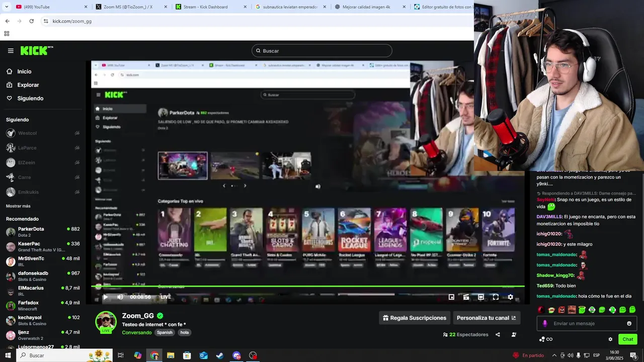Open recommended channel ElMacarius

(x=43, y=291)
